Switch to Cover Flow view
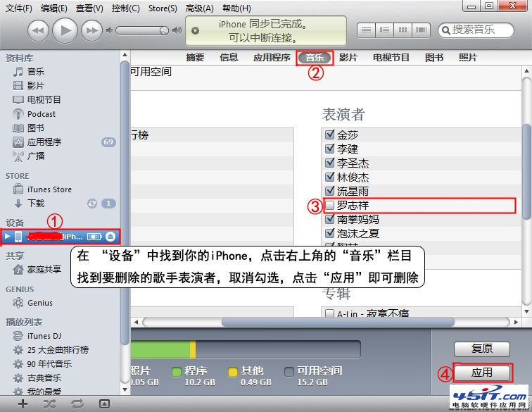 [421, 30]
